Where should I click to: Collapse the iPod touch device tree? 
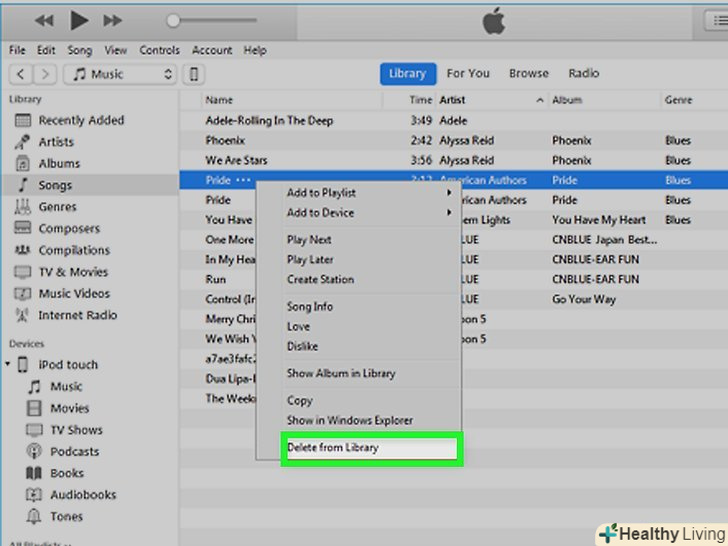point(8,364)
